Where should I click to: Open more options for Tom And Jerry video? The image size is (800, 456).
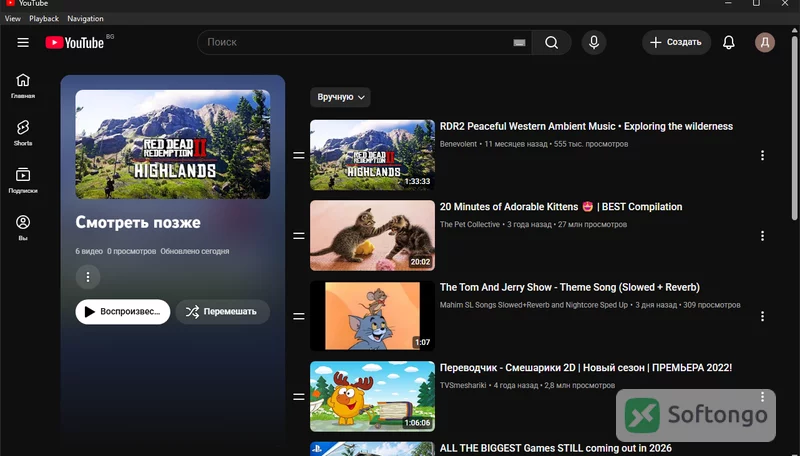pyautogui.click(x=762, y=316)
